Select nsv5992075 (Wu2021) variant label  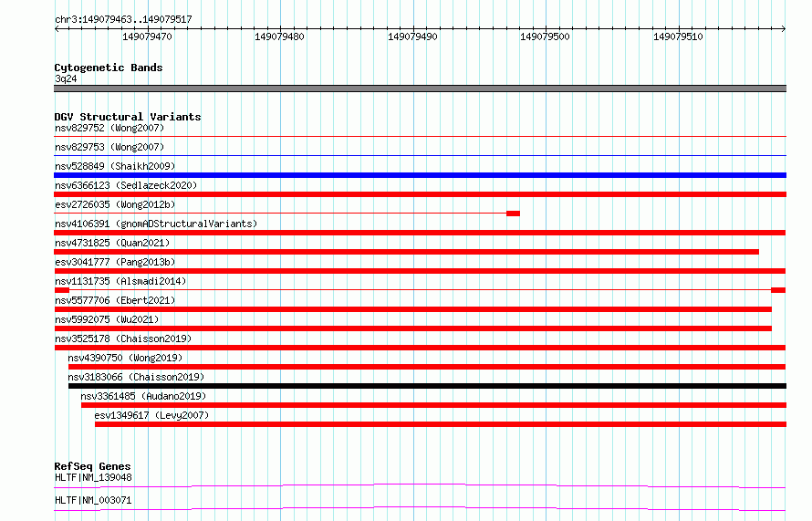(107, 319)
